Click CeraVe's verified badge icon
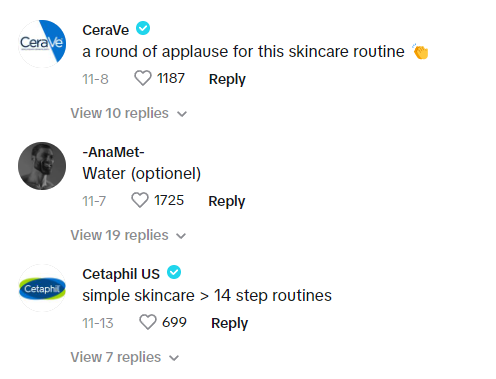The image size is (496, 379). (143, 28)
